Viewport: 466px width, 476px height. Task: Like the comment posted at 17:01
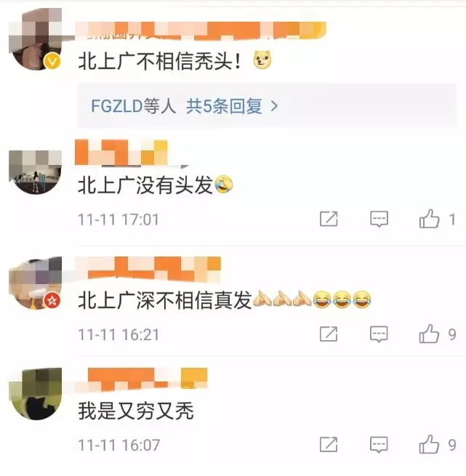(429, 219)
